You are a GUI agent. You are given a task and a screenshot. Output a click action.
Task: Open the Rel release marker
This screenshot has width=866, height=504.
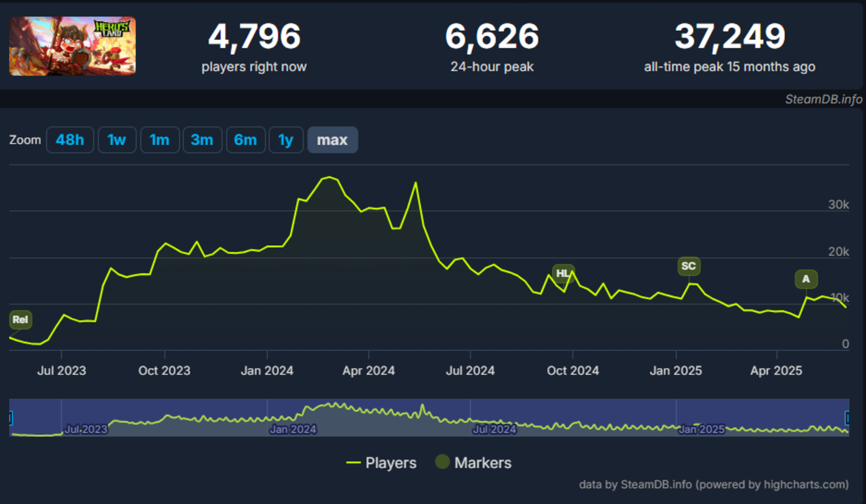coord(20,320)
